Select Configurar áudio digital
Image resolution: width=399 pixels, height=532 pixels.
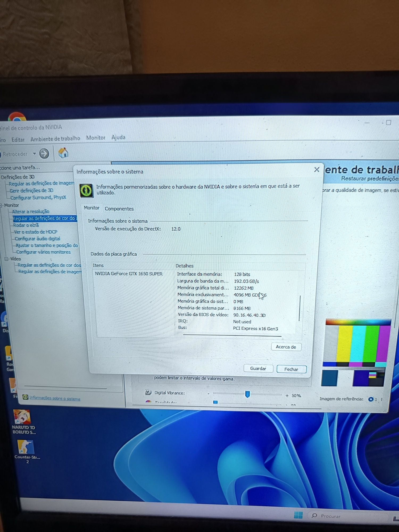tap(37, 239)
